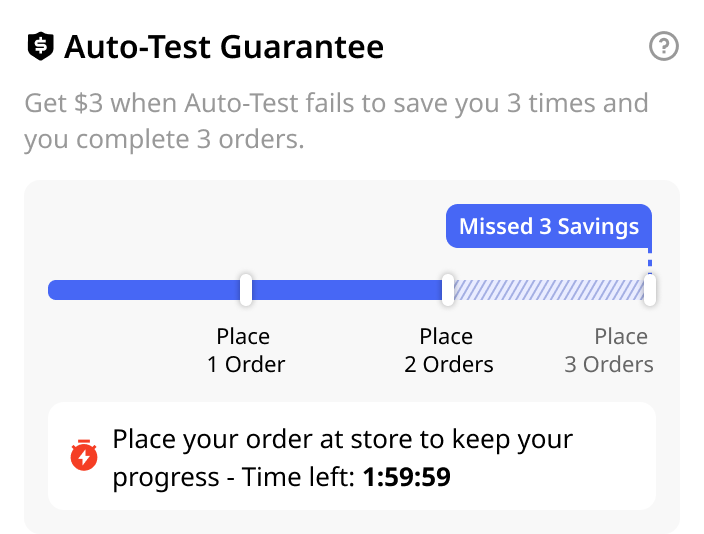Click the Place 1 Order label

click(245, 350)
